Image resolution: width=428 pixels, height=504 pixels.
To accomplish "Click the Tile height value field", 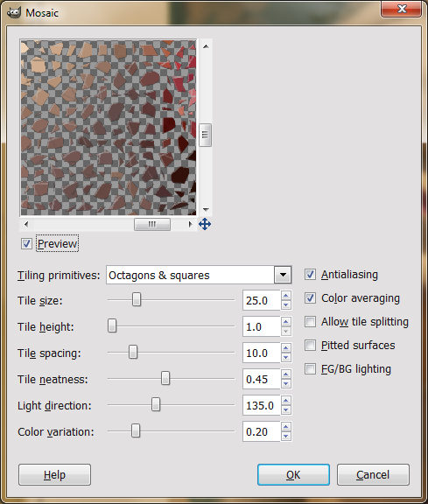I will (262, 326).
